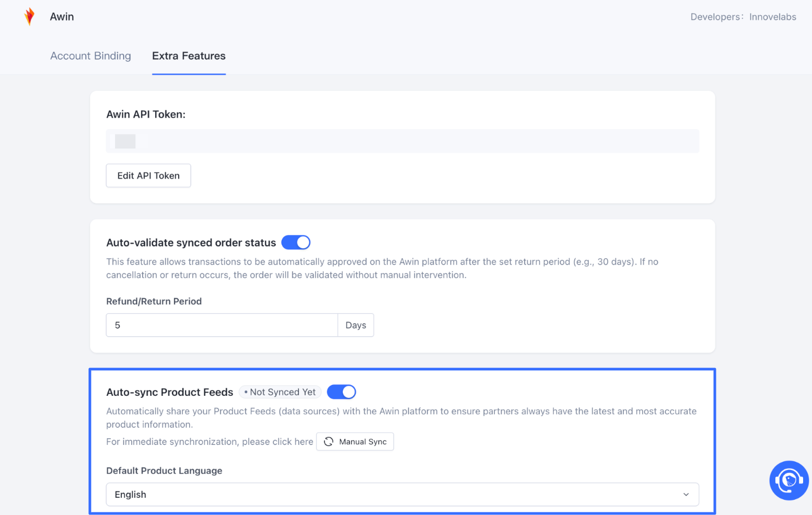812x515 pixels.
Task: Switch to the Account Binding tab
Action: 90,56
